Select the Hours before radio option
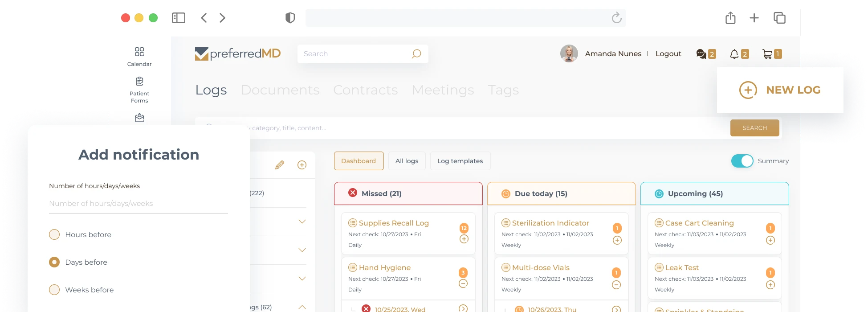Screen dimensions: 868x312 [54, 234]
